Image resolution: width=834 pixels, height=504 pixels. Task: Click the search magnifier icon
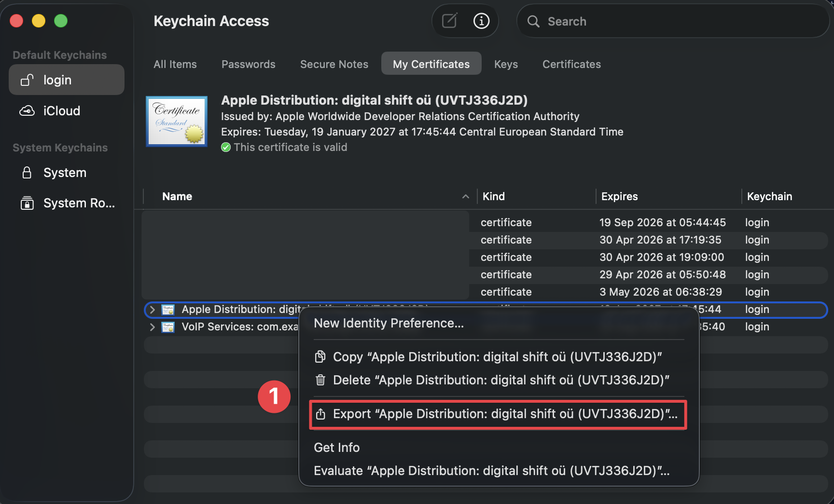pos(533,22)
